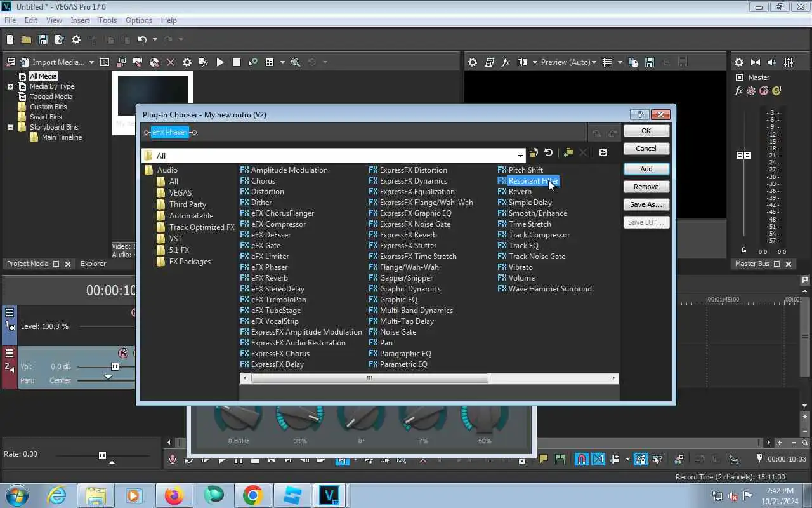812x508 pixels.
Task: Click the search media magnifier icon
Action: 296,62
